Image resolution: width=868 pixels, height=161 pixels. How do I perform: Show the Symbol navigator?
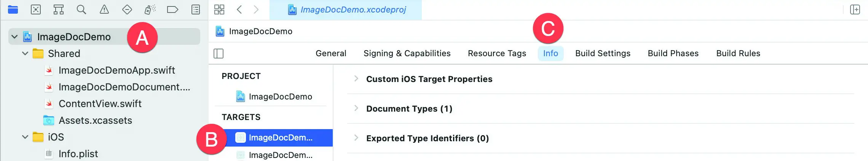coord(59,9)
